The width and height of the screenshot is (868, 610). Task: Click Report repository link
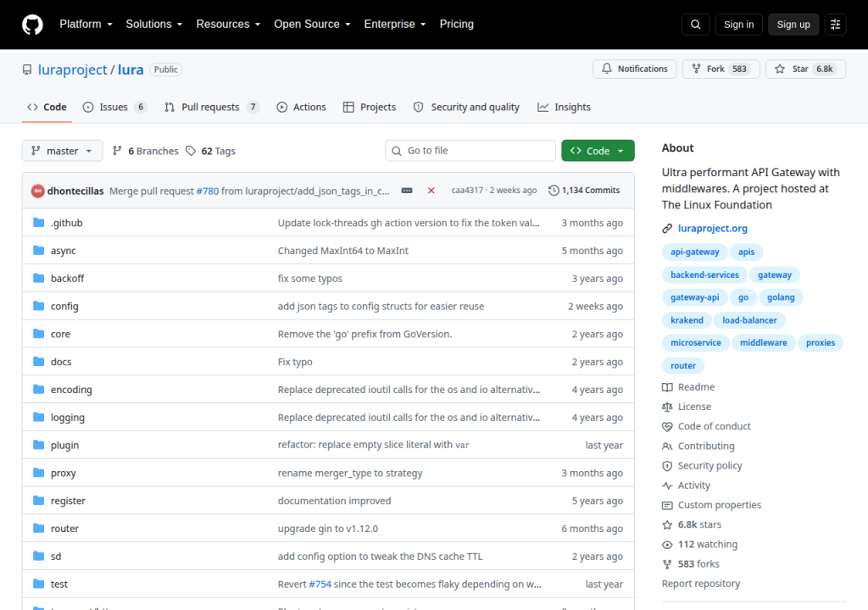701,584
